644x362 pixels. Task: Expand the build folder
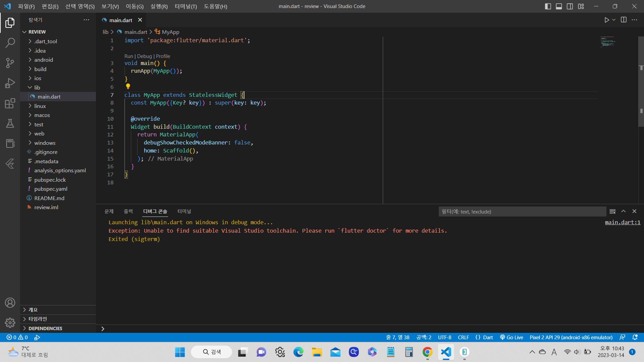click(58, 69)
